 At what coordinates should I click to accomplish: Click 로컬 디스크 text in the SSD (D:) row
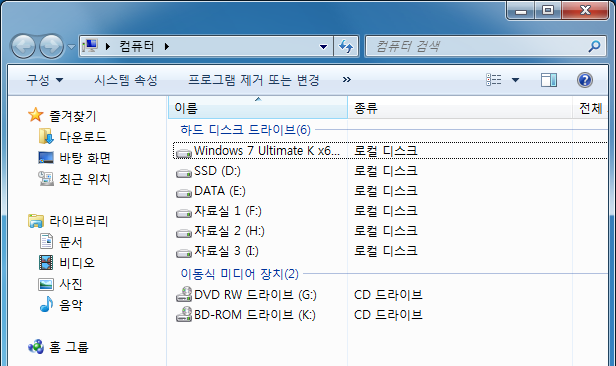pyautogui.click(x=385, y=171)
